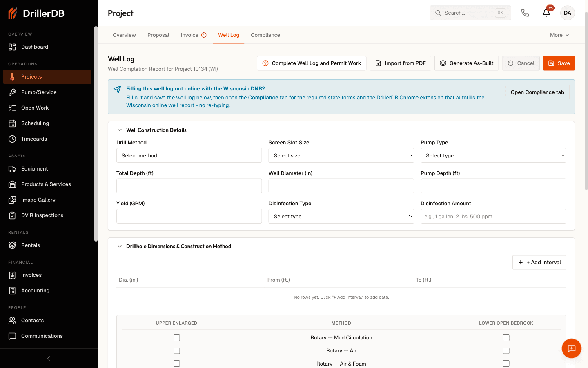Open the Screen Slot Size dropdown
588x368 pixels.
pyautogui.click(x=341, y=155)
